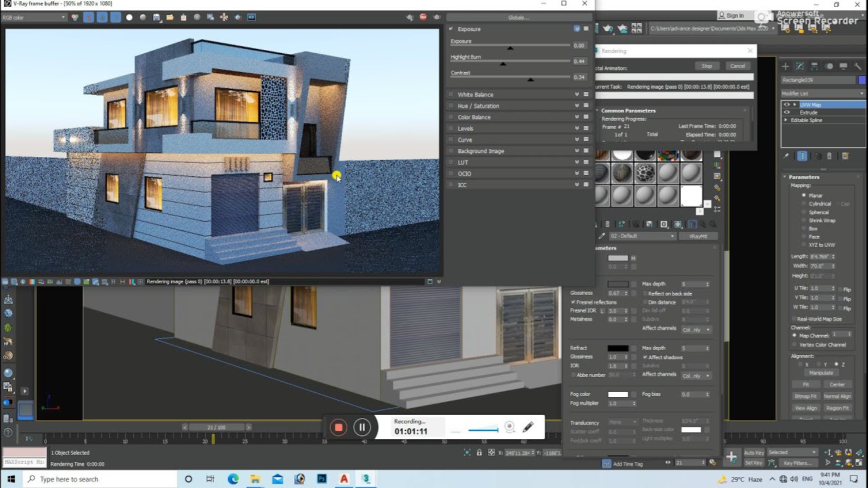The height and width of the screenshot is (488, 868).
Task: Toggle Fresnel reflections checkbox
Action: [573, 302]
